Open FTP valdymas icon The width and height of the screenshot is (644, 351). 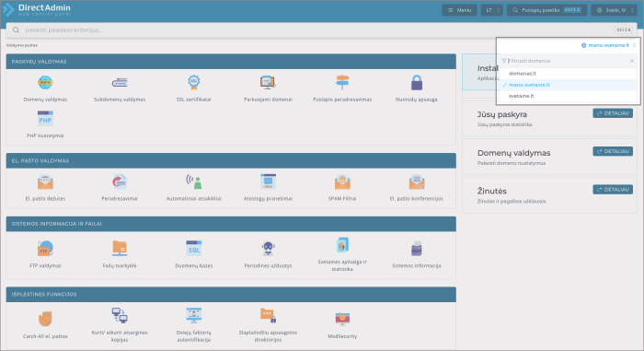[45, 249]
